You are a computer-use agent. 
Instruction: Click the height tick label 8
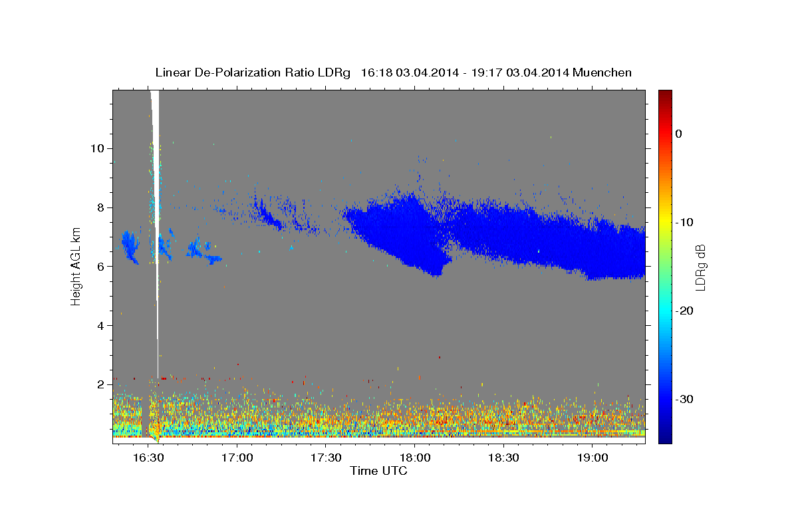pos(102,207)
